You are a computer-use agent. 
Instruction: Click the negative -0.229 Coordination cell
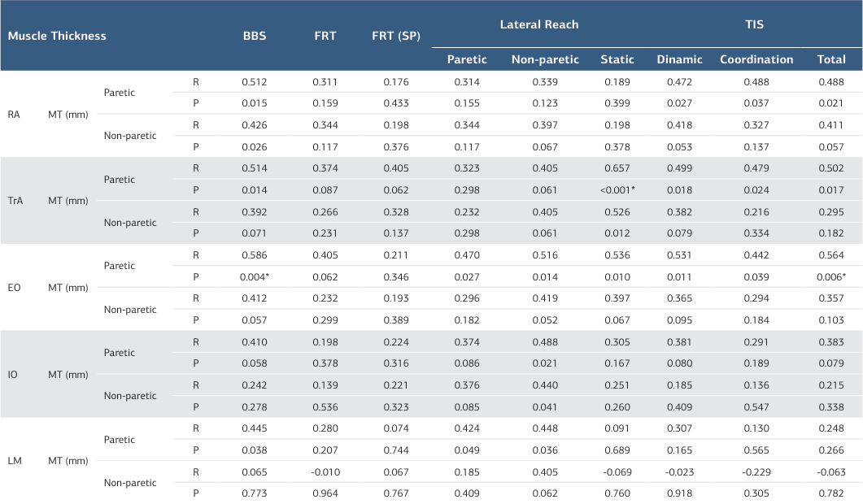click(x=756, y=472)
